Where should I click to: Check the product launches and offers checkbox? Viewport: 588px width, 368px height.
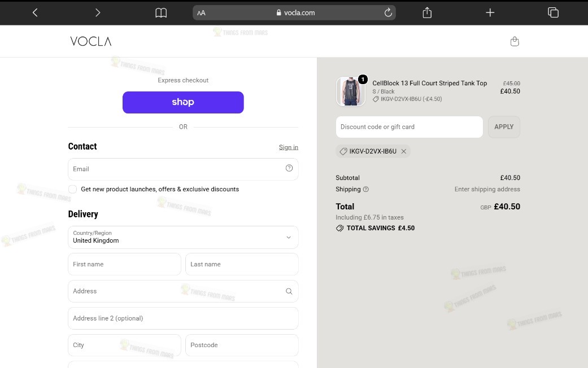(72, 189)
